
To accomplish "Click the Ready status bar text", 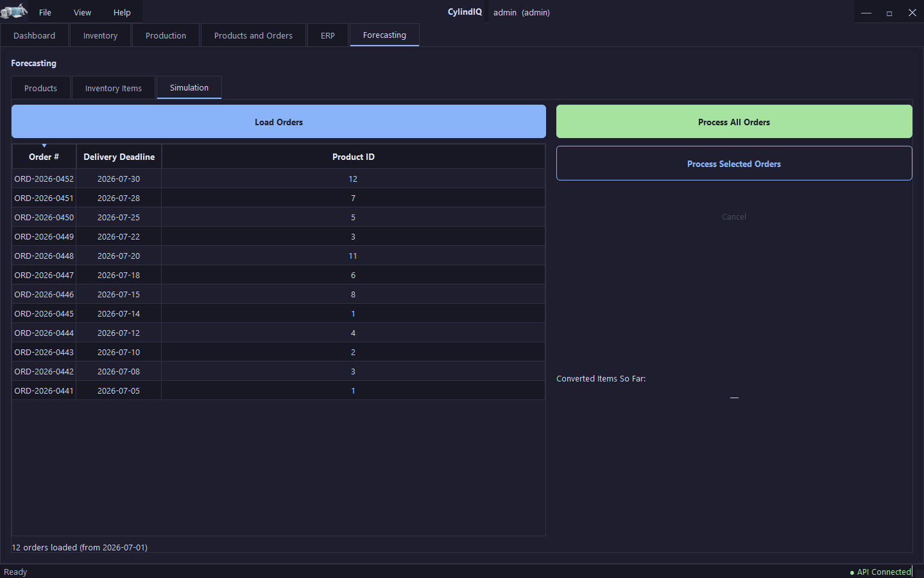I will click(x=15, y=572).
